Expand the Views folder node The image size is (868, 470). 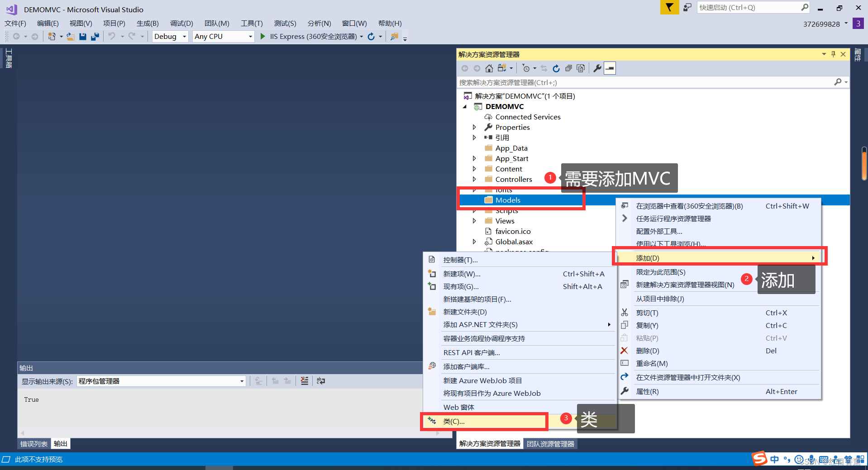point(474,221)
